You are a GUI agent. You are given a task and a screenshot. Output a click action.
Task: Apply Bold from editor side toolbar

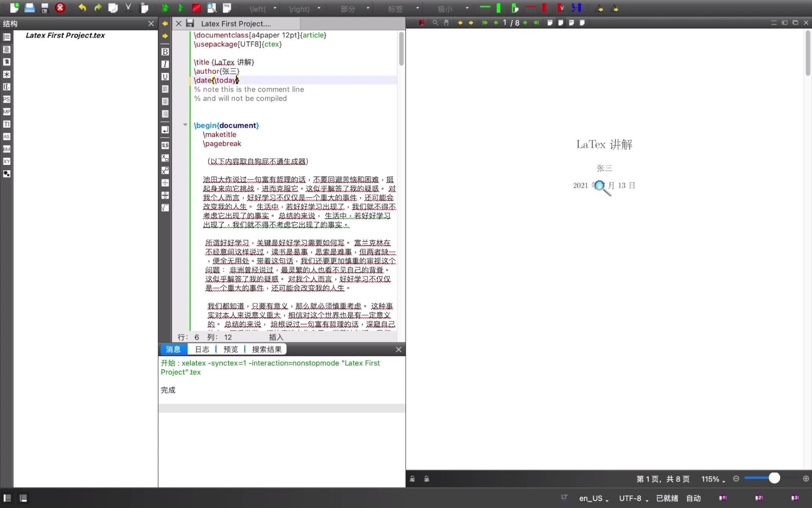point(165,52)
